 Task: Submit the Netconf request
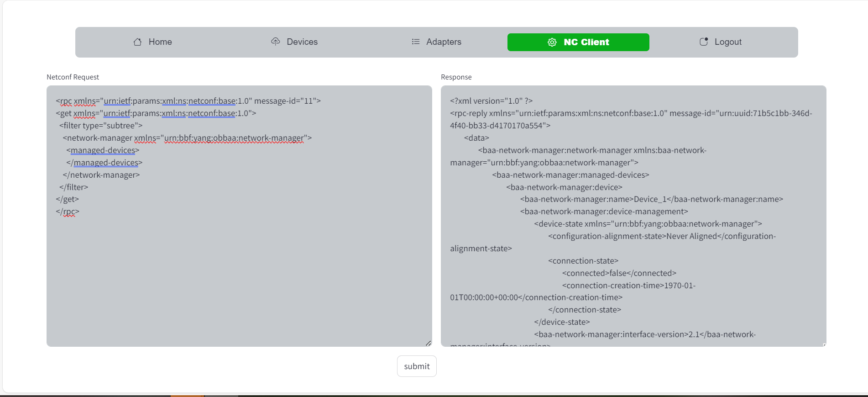(417, 366)
